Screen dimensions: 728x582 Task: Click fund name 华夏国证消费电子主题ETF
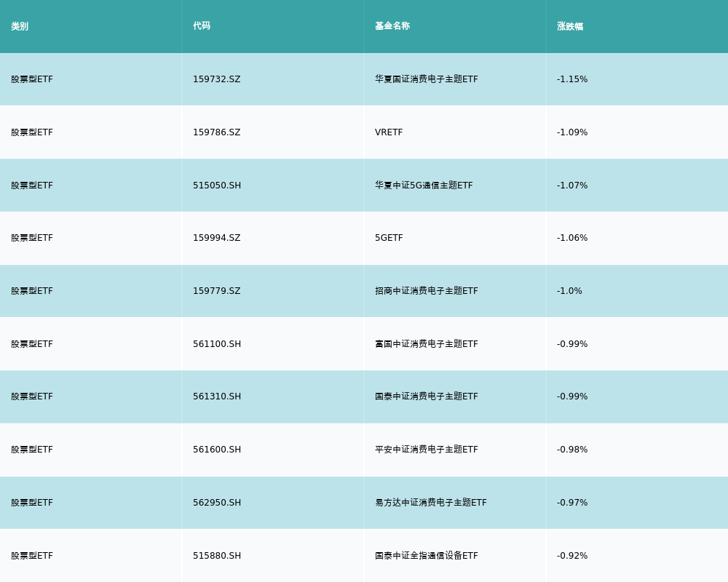tap(426, 79)
